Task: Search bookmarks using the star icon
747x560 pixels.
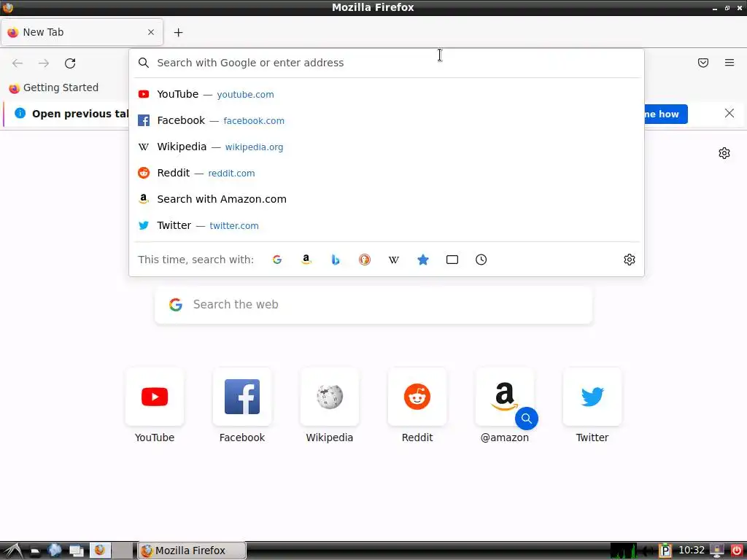Action: (x=423, y=260)
